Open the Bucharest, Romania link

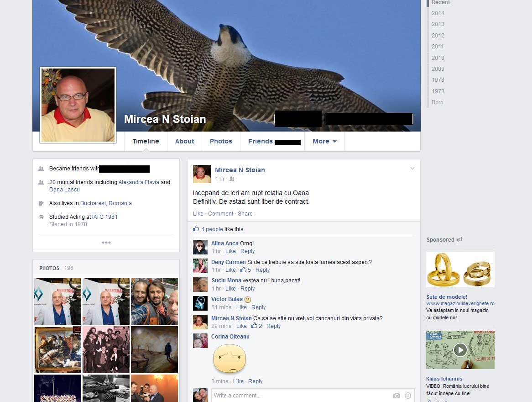point(106,203)
